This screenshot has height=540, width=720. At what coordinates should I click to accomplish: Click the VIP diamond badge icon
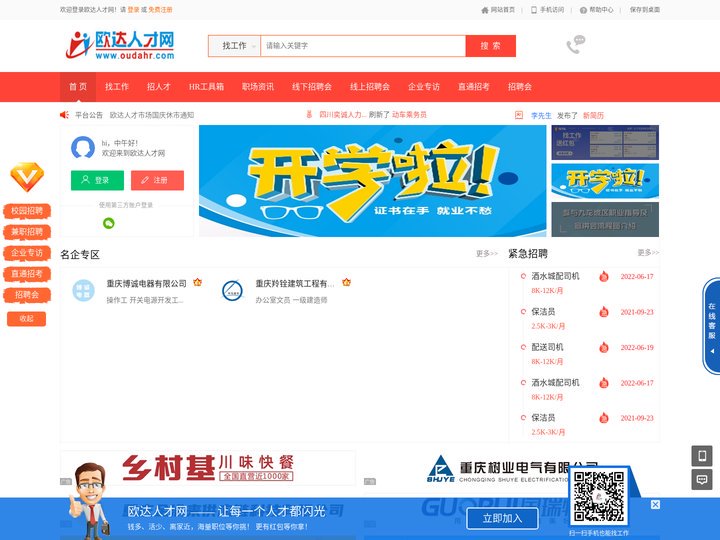(x=27, y=176)
